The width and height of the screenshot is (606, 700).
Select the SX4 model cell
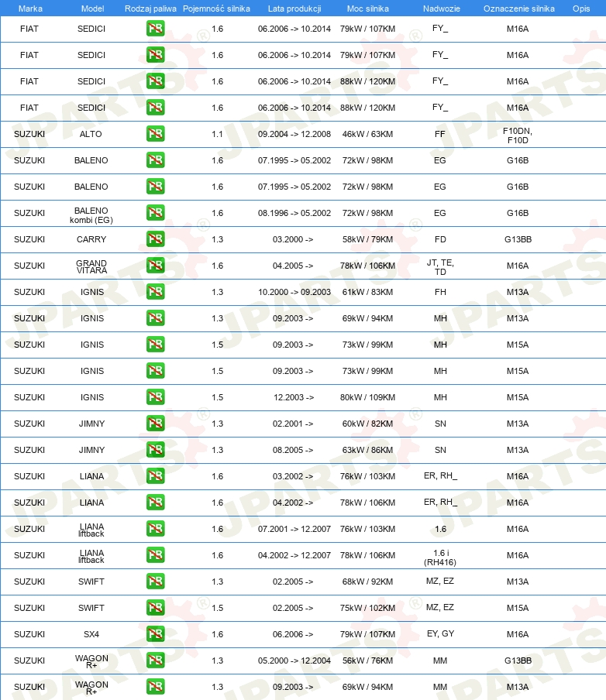91,634
